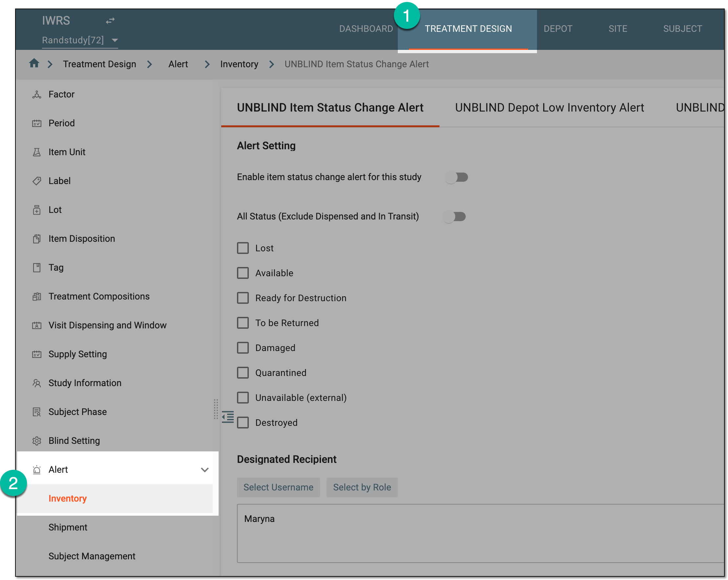Select Inventory under Alert in sidebar
Screen dimensions: 728x580
115,499
